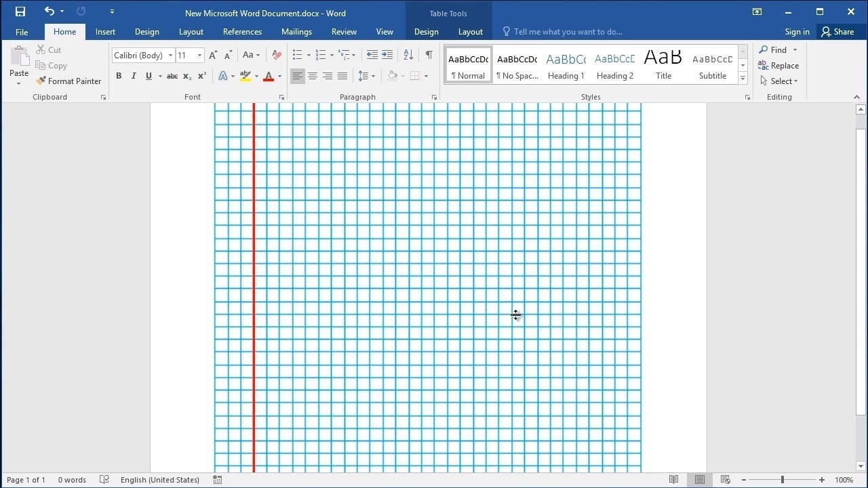868x488 pixels.
Task: Open the Calibri font name dropdown
Action: click(170, 56)
